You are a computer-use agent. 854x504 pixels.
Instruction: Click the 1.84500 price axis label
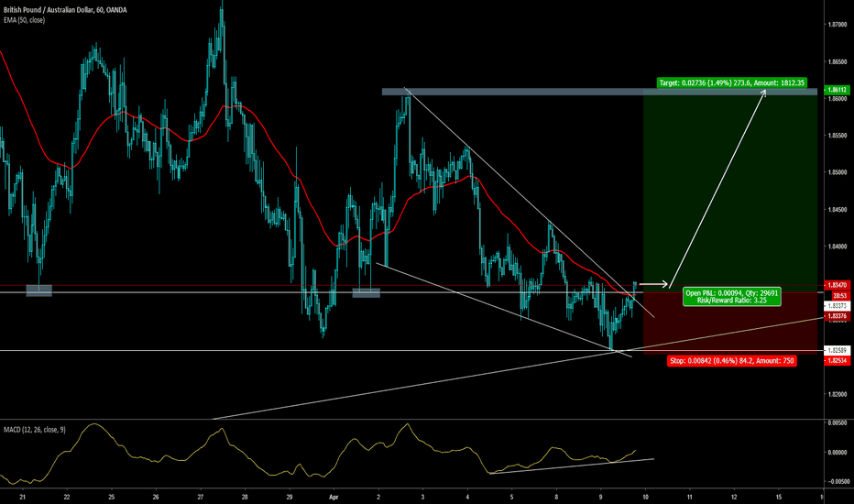(x=838, y=210)
